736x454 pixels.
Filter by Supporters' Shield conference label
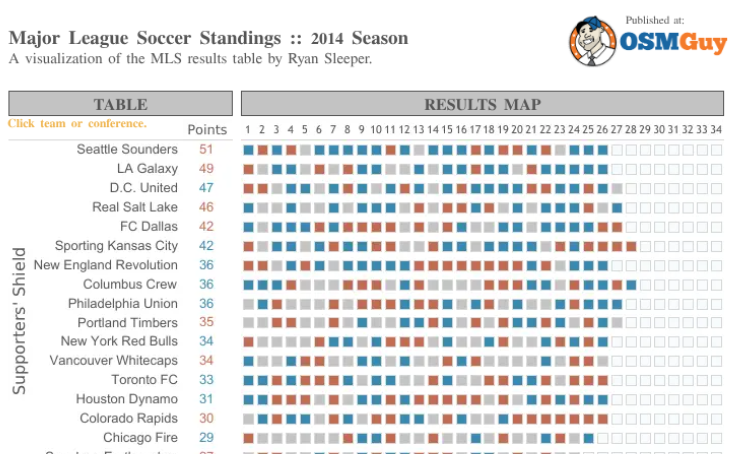(x=19, y=321)
